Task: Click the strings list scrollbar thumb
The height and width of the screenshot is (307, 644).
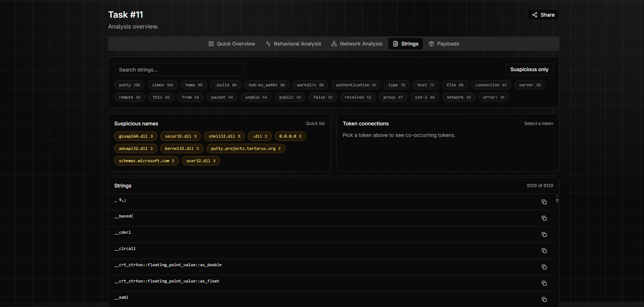Action: click(557, 200)
